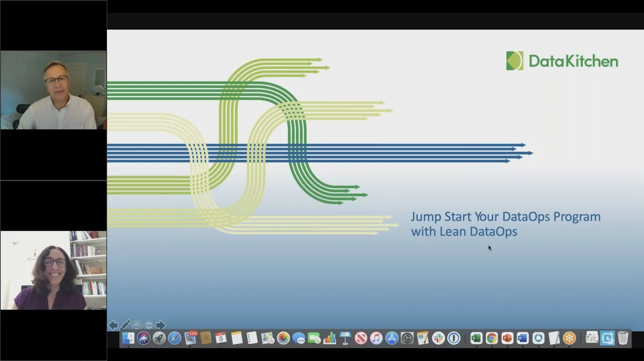Screen dimensions: 644x361
Task: Open Safari from the Dock
Action: (175, 338)
